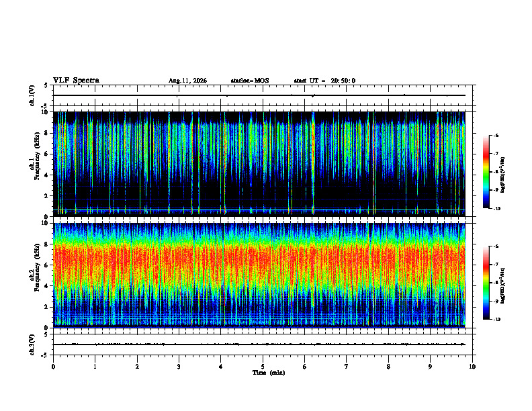The height and width of the screenshot is (411, 532).
Task: Click the "-6" label on ch.2 colorbar
Action: coord(496,246)
